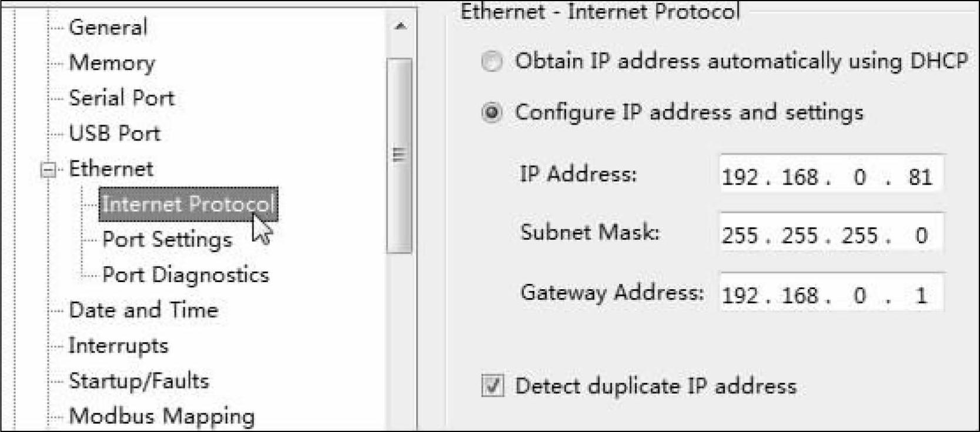Select the Ethernet tree item
This screenshot has width=980, height=432.
pos(111,169)
